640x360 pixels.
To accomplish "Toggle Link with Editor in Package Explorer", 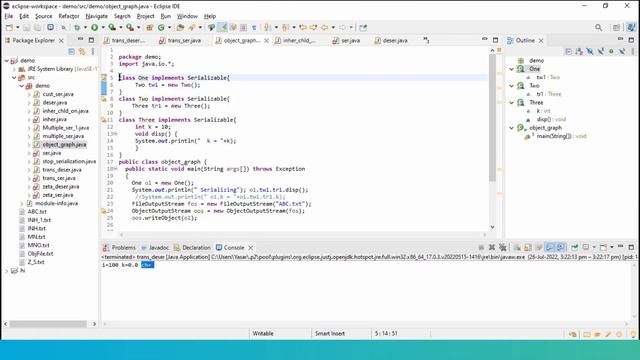I will click(x=82, y=51).
